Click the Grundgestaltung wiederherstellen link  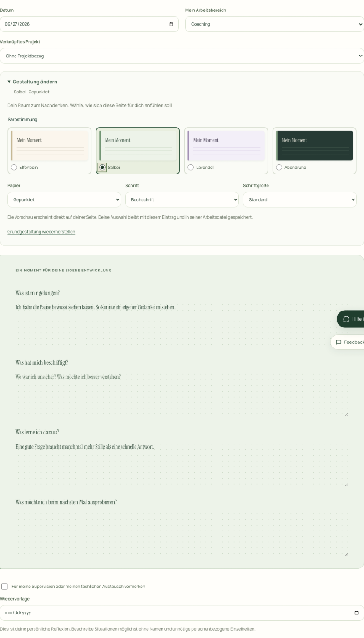click(x=41, y=232)
